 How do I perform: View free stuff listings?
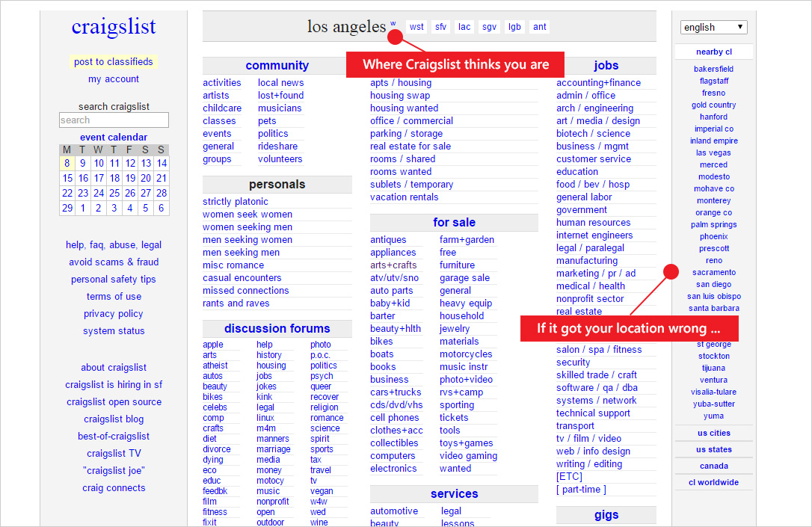(447, 253)
